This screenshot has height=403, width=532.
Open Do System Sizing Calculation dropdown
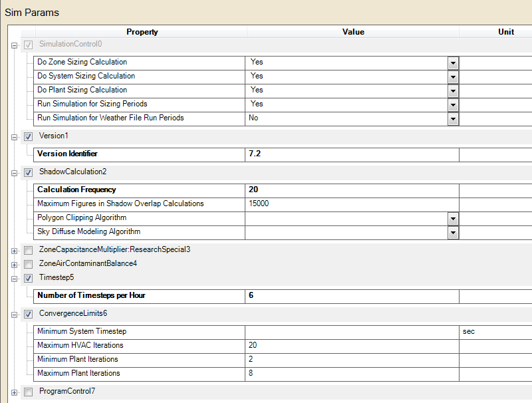pyautogui.click(x=453, y=77)
